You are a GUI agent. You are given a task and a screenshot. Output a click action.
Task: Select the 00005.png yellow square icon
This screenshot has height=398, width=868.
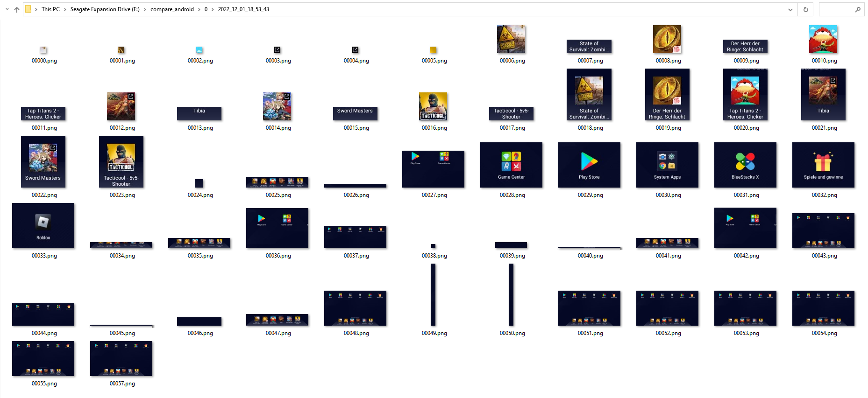click(433, 50)
